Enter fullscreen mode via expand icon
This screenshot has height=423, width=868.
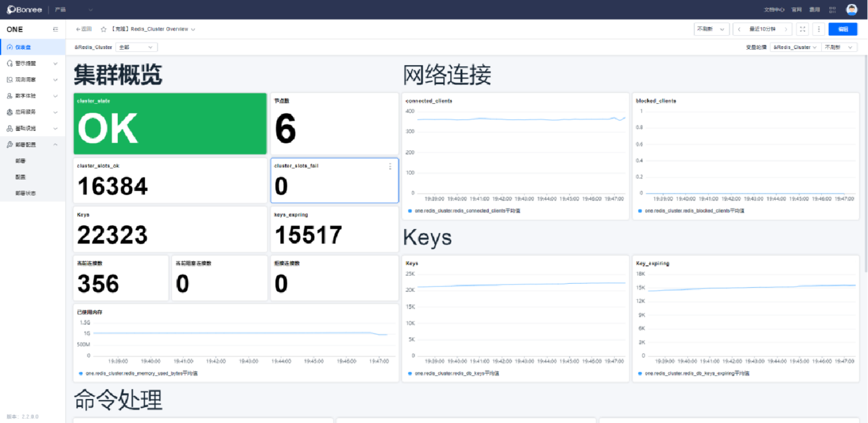802,29
